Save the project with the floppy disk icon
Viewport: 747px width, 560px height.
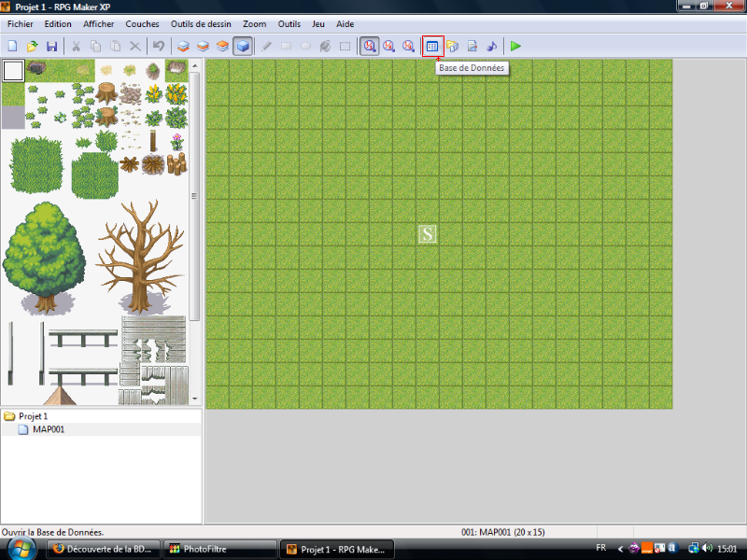point(51,46)
